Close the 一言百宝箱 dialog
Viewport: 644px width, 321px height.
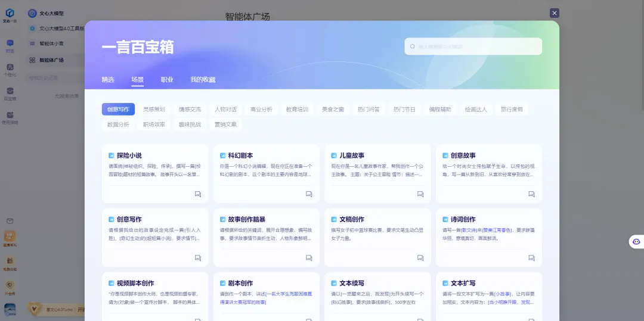[555, 13]
